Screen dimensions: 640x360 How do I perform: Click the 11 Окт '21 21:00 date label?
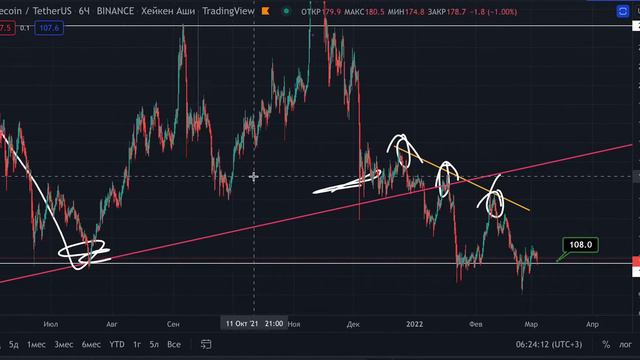click(x=254, y=324)
